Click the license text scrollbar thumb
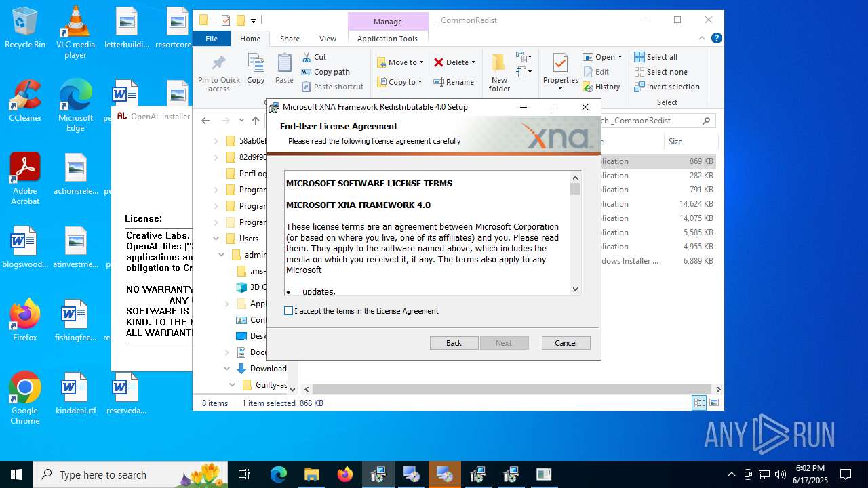868x488 pixels. pyautogui.click(x=576, y=188)
